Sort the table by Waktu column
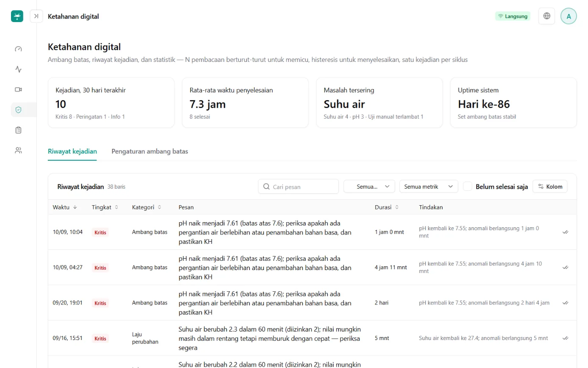 click(x=65, y=207)
